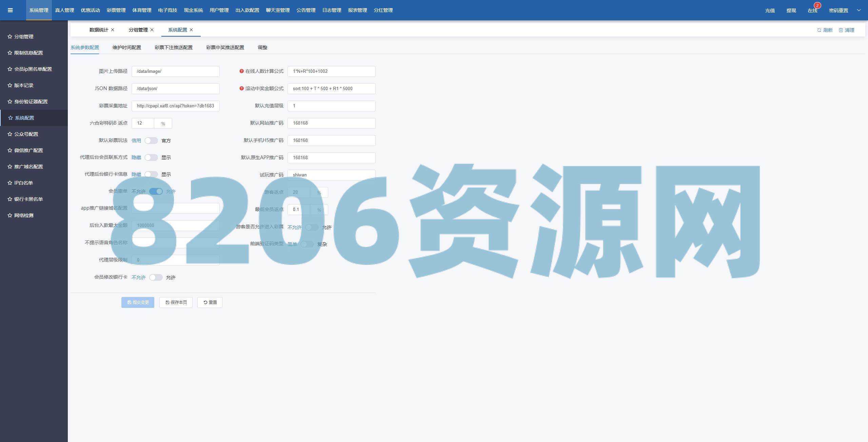This screenshot has width=868, height=442.
Task: Focus the 试玩推广码 input field
Action: click(332, 175)
